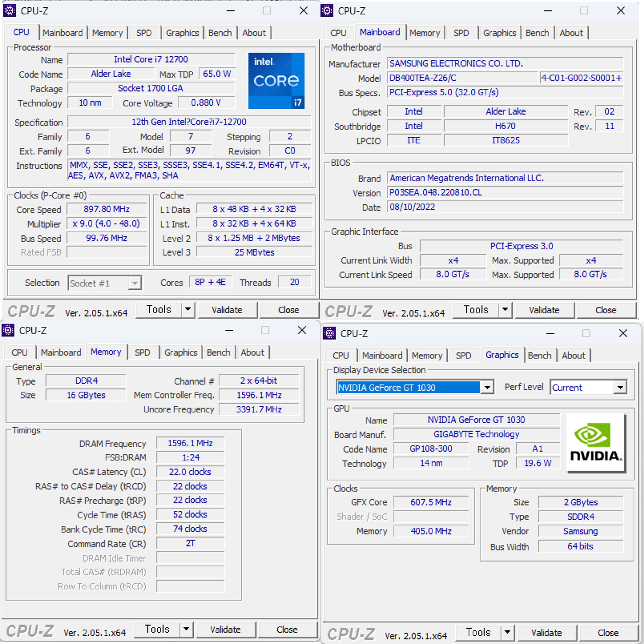Click the CPU-Z app icon in the CPU window title bar
644x644 pixels.
point(9,11)
